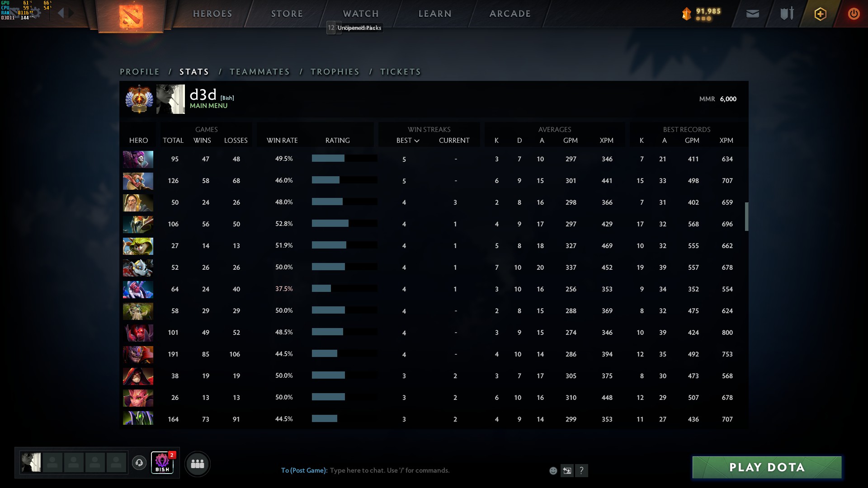Click the stats list vertical scrollbar
Screen dimensions: 868x488
click(x=746, y=216)
